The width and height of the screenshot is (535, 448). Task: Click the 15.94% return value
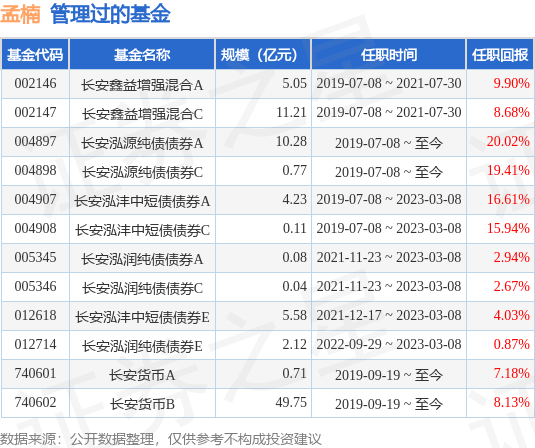[x=508, y=229]
